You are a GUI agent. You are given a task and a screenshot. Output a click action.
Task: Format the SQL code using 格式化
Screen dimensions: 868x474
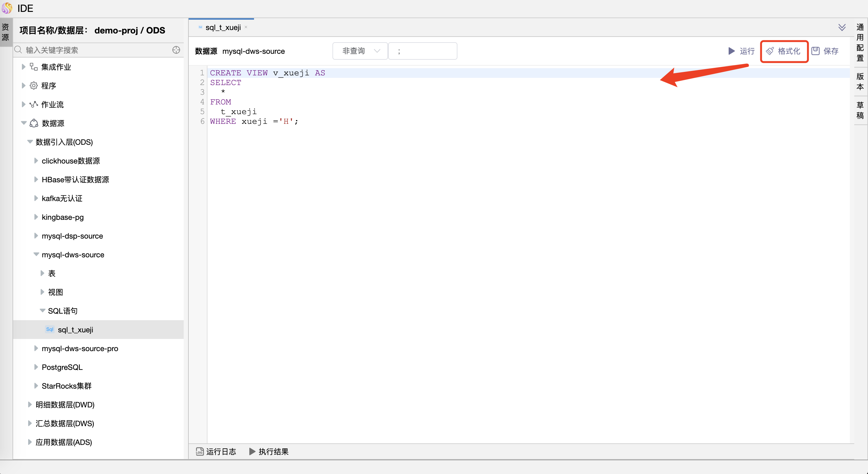pos(784,51)
